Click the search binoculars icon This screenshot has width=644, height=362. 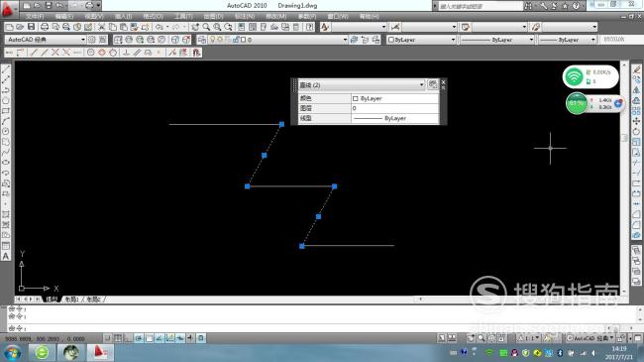tap(529, 6)
